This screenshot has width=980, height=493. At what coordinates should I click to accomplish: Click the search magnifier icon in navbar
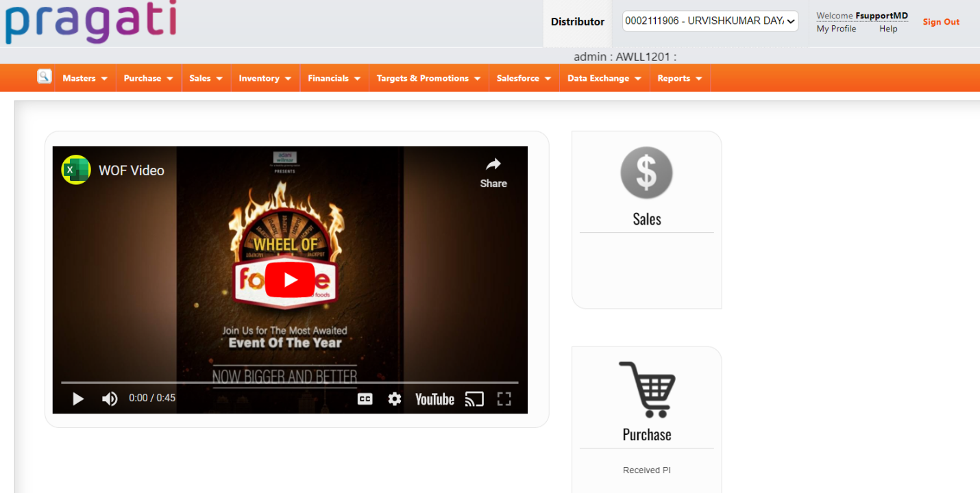(x=45, y=77)
